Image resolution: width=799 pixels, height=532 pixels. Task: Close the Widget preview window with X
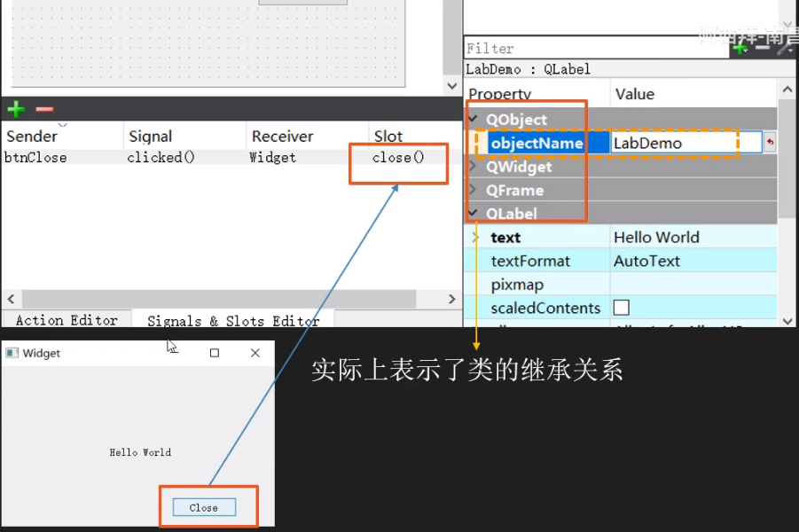(x=255, y=353)
